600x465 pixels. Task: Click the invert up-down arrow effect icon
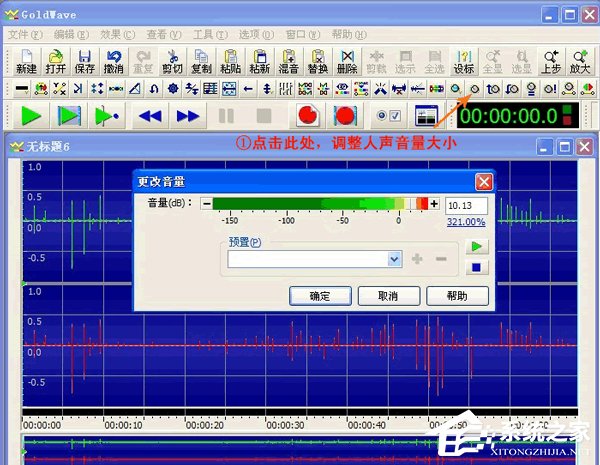pyautogui.click(x=267, y=89)
